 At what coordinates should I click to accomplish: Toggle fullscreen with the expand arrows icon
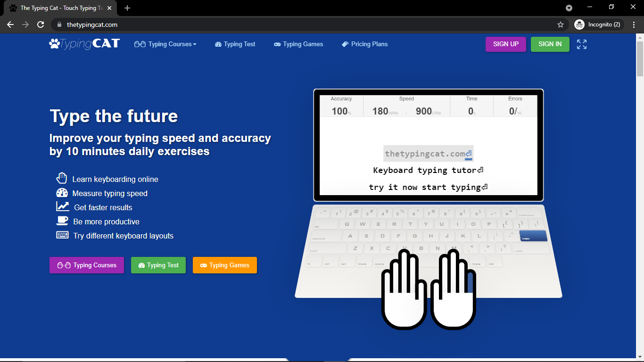[x=582, y=44]
